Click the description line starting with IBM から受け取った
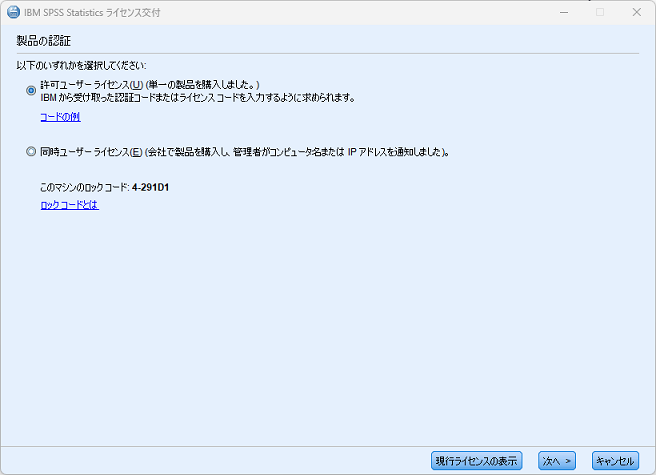 198,98
